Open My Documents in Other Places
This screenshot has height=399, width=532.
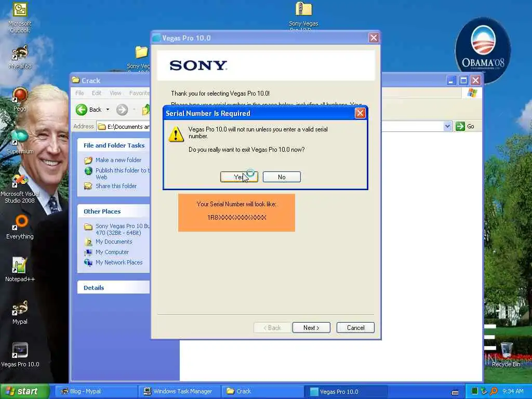click(x=114, y=242)
